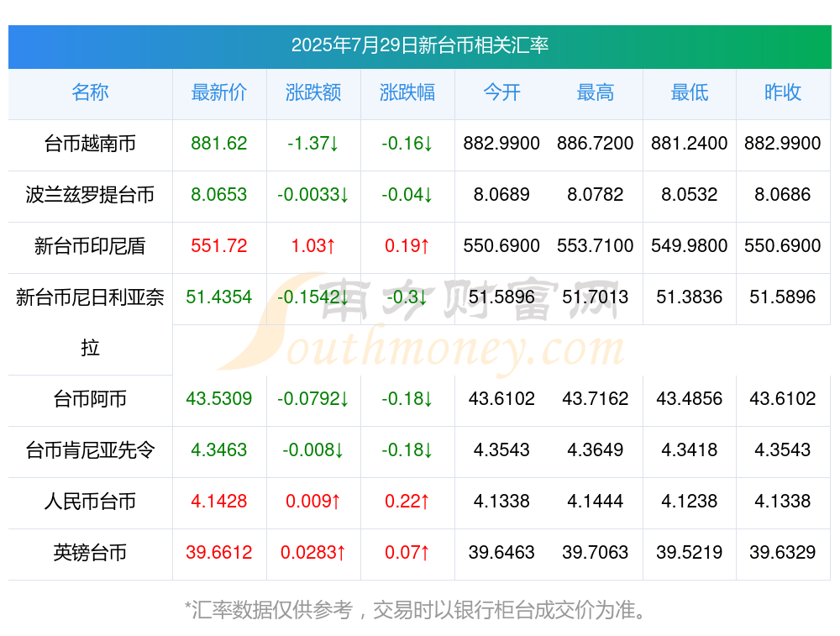
Task: Click change percent 0.07↑
Action: (407, 553)
